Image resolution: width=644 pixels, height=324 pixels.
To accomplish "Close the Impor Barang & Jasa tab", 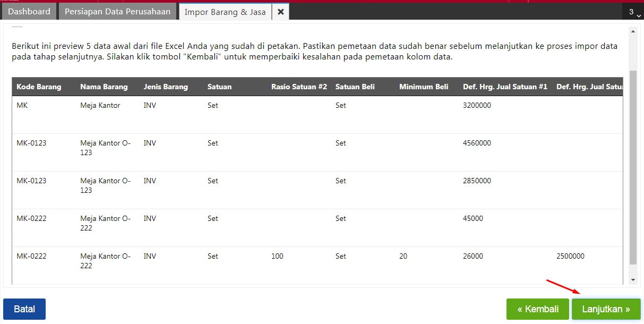I will point(281,12).
